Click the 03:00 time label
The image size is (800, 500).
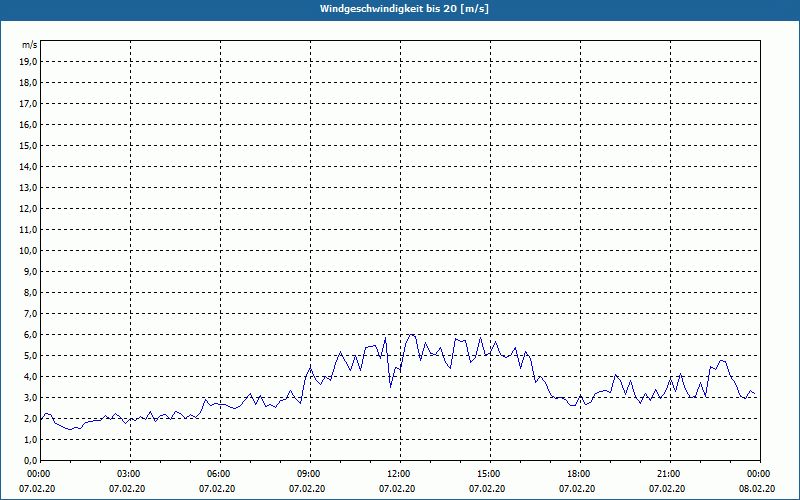(131, 474)
